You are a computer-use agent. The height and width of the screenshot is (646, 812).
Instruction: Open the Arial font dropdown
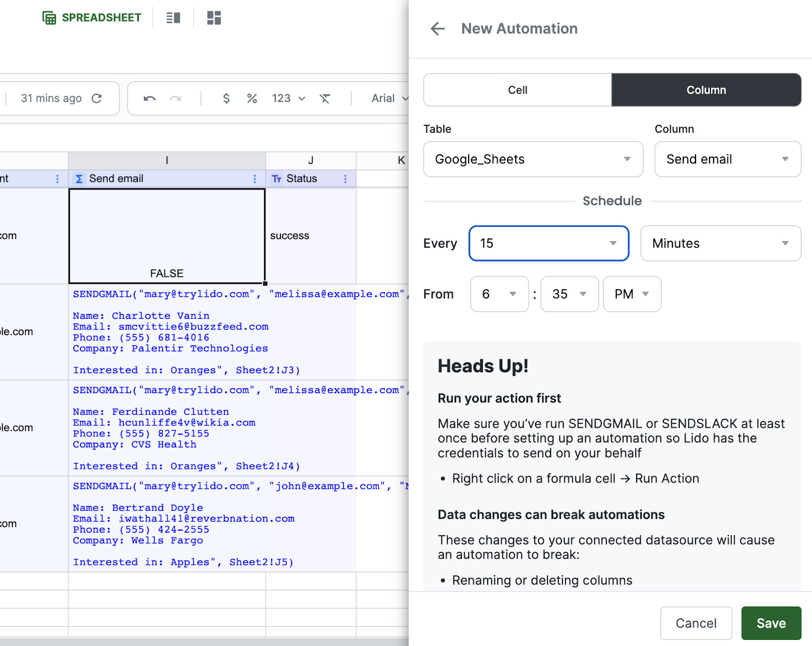click(390, 98)
